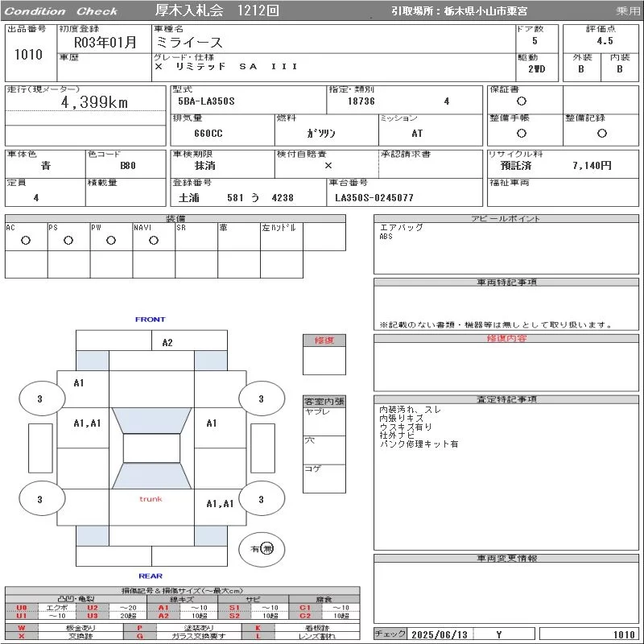Click the model code '5BA-LA350S'
The height and width of the screenshot is (644, 644).
tap(206, 101)
